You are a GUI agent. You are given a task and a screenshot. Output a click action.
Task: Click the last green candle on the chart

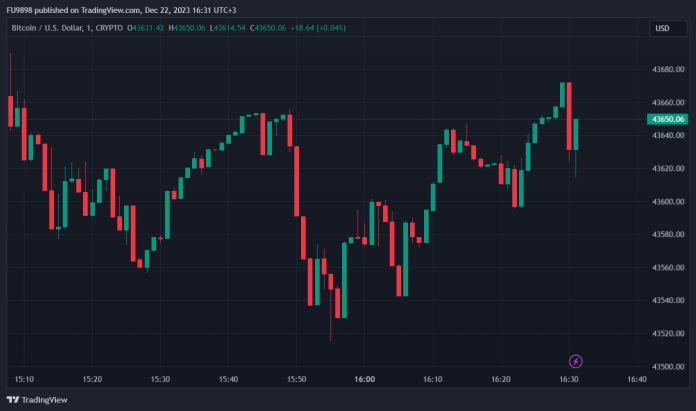click(575, 135)
